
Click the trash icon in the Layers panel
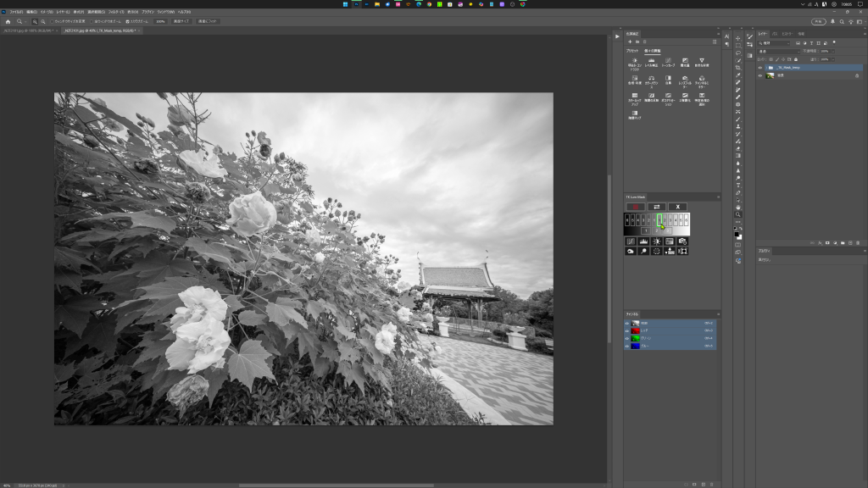tap(860, 242)
